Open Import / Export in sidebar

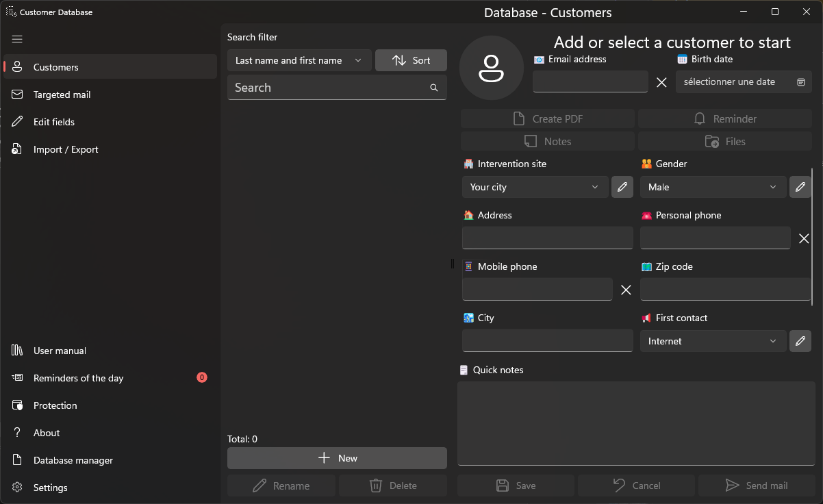[x=66, y=149]
